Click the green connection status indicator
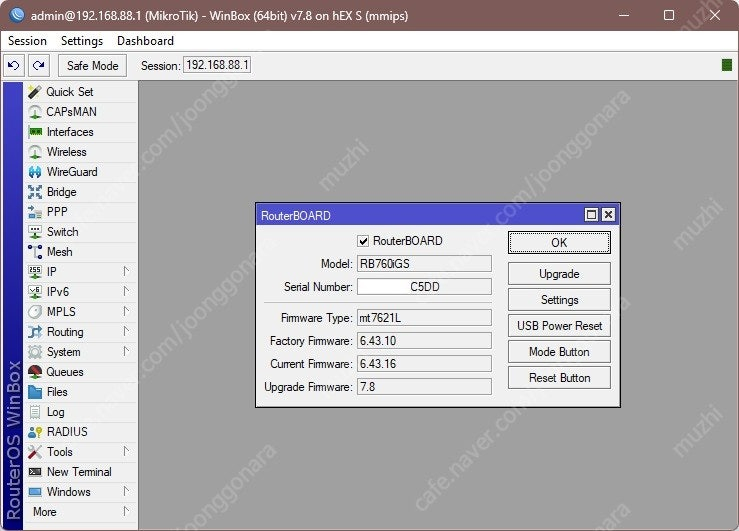This screenshot has width=739, height=531. click(727, 65)
